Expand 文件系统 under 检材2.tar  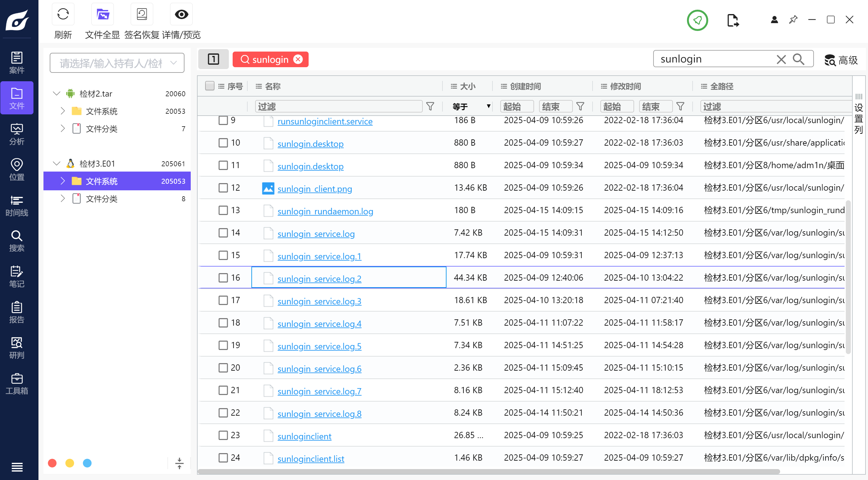[63, 111]
